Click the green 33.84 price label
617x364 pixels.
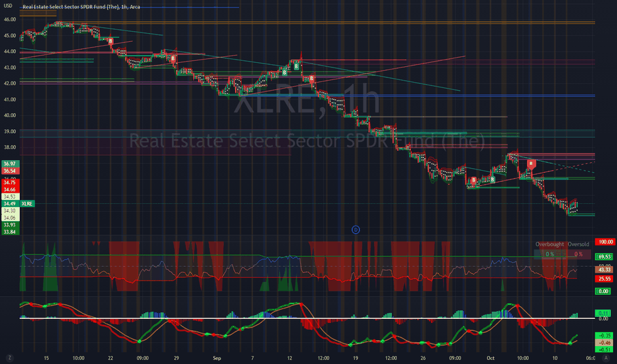point(10,232)
